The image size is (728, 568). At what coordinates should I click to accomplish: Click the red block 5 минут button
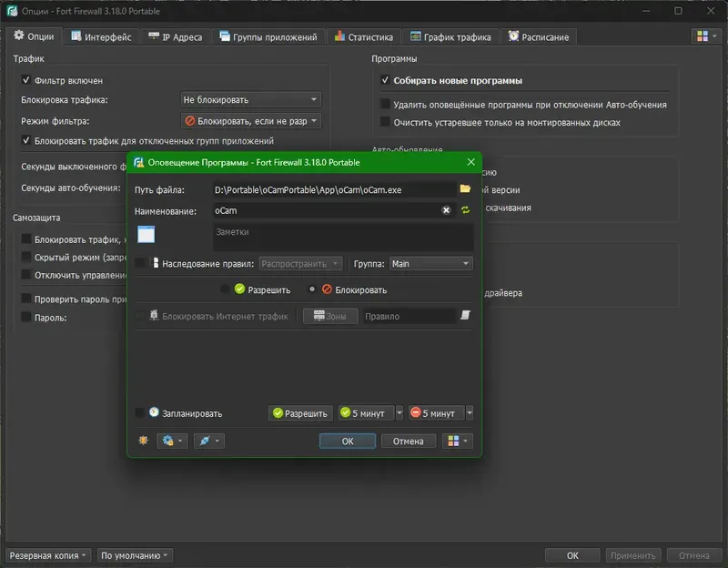437,413
